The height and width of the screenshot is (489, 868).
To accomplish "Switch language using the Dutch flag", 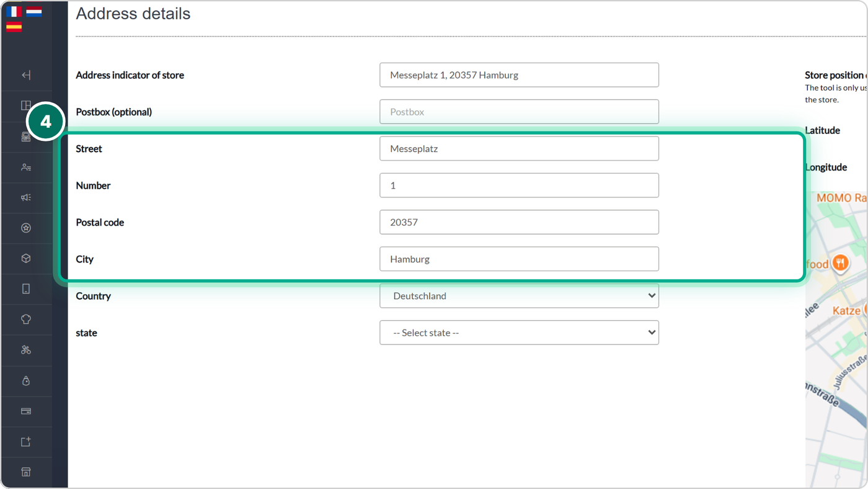I will [34, 11].
